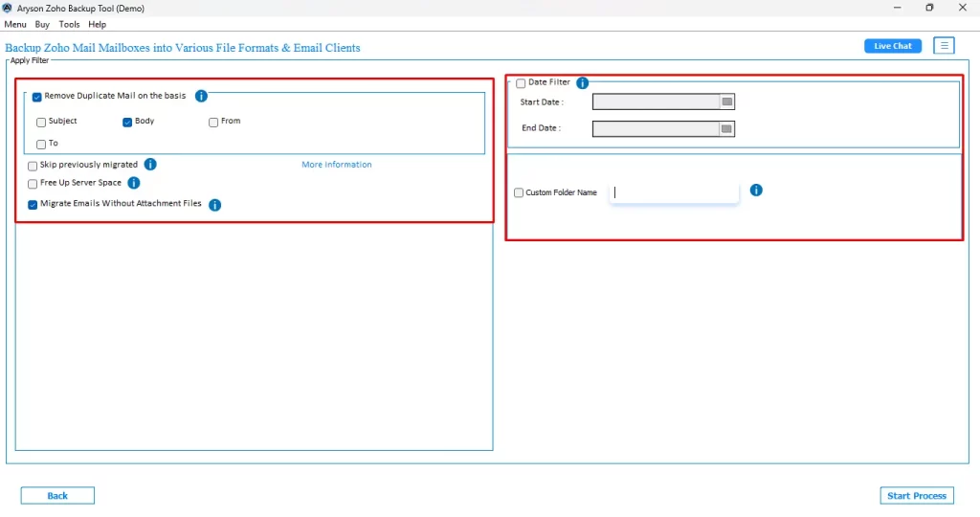Uncheck the Body duplicate checkbox

click(127, 123)
